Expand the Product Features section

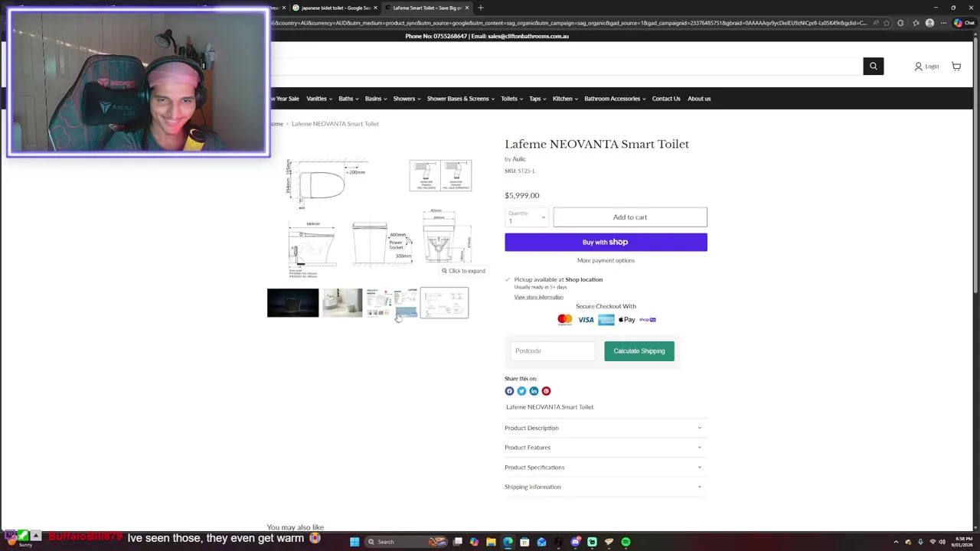click(x=605, y=448)
